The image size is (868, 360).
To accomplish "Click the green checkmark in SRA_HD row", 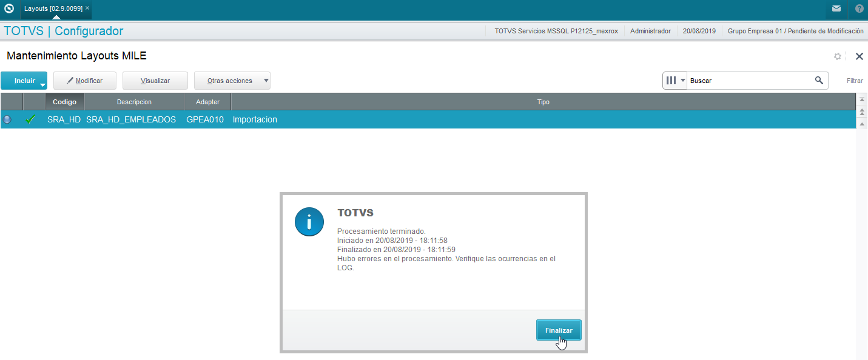I will point(30,119).
